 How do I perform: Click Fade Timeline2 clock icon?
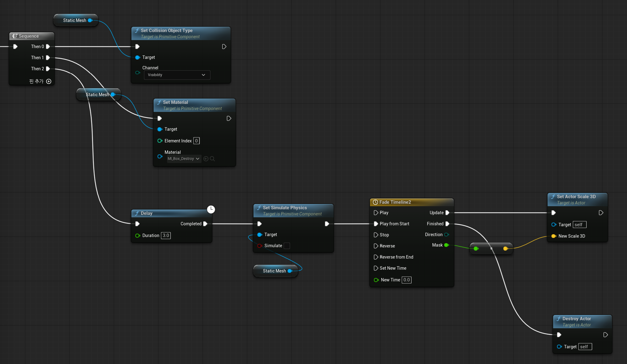pos(375,202)
